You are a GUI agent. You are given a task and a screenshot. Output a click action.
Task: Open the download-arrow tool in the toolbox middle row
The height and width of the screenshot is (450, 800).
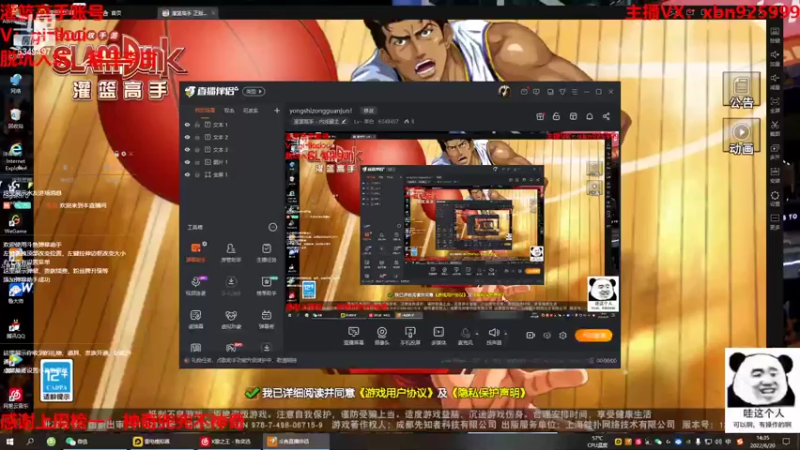231,286
